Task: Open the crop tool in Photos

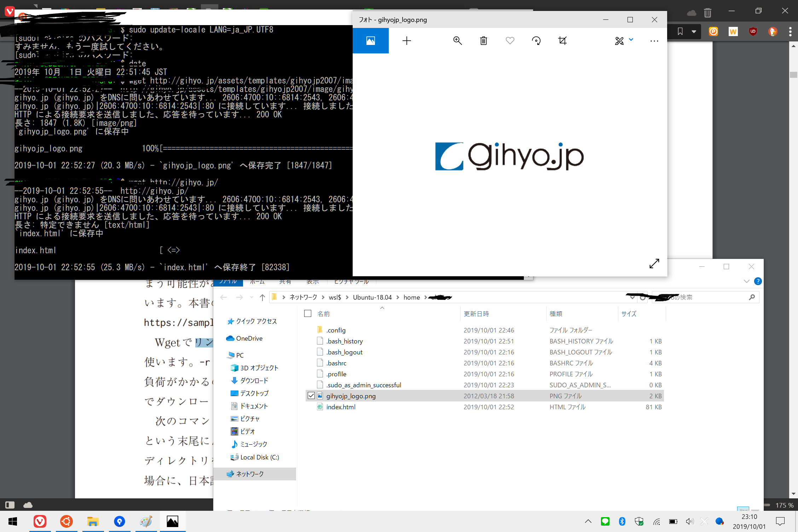Action: (562, 41)
